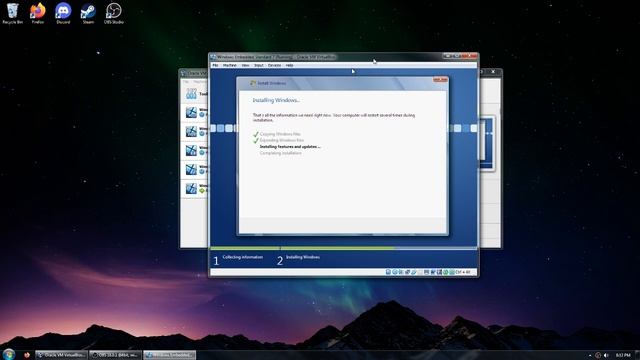Click the 'Installing Windows...' heading
Viewport: 640px width, 360px height.
click(x=276, y=100)
